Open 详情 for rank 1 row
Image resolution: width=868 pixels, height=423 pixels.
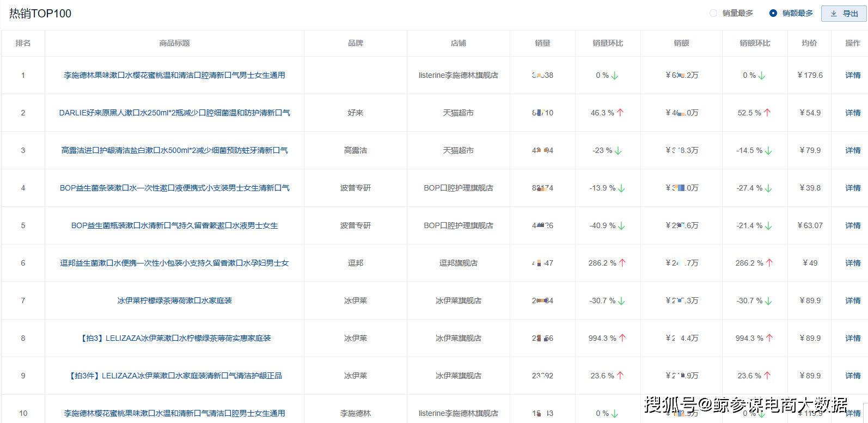point(853,75)
